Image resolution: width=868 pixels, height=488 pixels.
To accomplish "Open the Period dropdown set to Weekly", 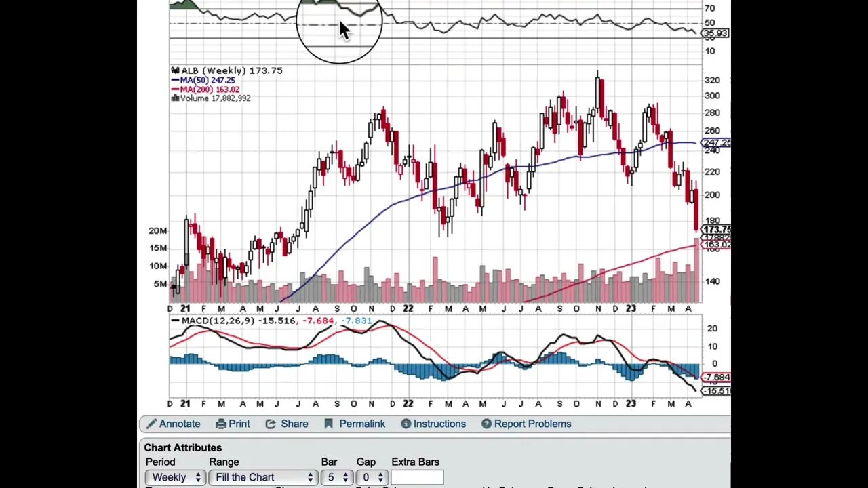I will pyautogui.click(x=175, y=477).
